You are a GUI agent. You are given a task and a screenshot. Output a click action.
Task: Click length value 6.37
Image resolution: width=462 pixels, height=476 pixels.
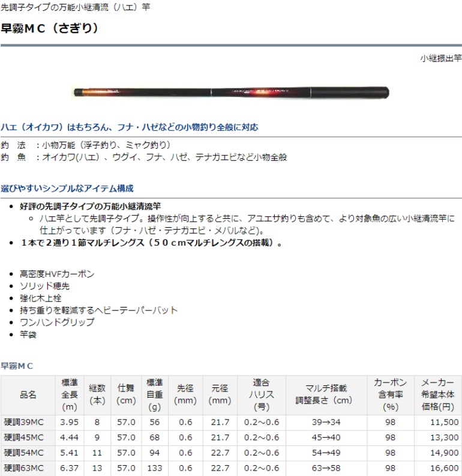point(69,468)
